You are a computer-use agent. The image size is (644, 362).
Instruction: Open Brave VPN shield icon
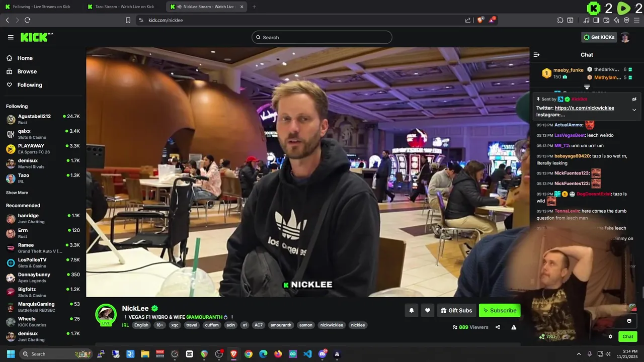point(626,20)
